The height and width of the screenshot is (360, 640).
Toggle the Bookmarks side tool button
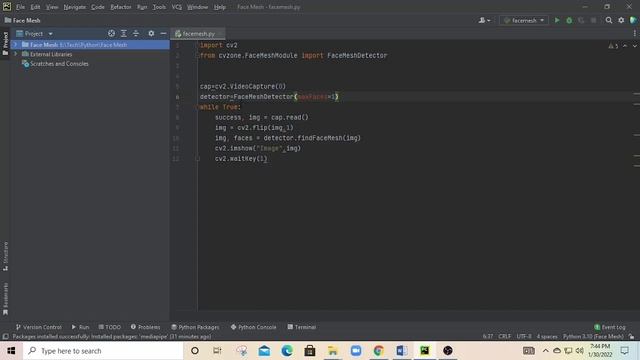[x=5, y=299]
